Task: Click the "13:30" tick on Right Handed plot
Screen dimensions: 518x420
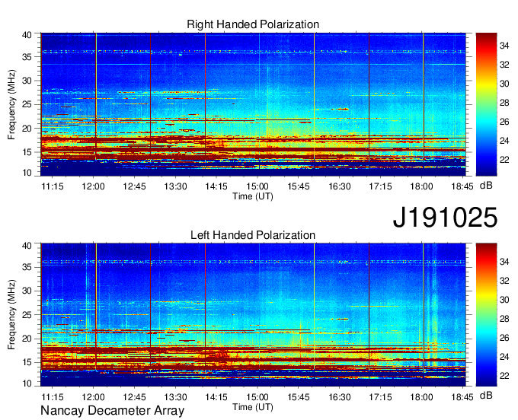Action: point(175,186)
